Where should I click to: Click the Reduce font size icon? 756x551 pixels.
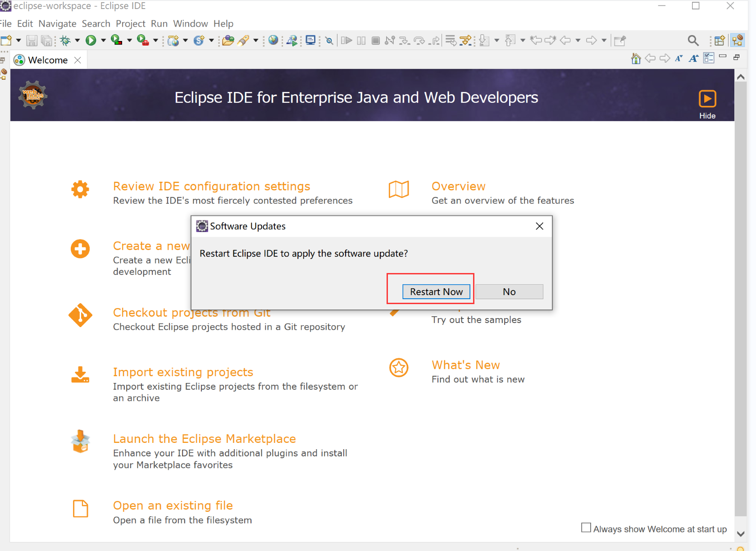[x=679, y=58]
